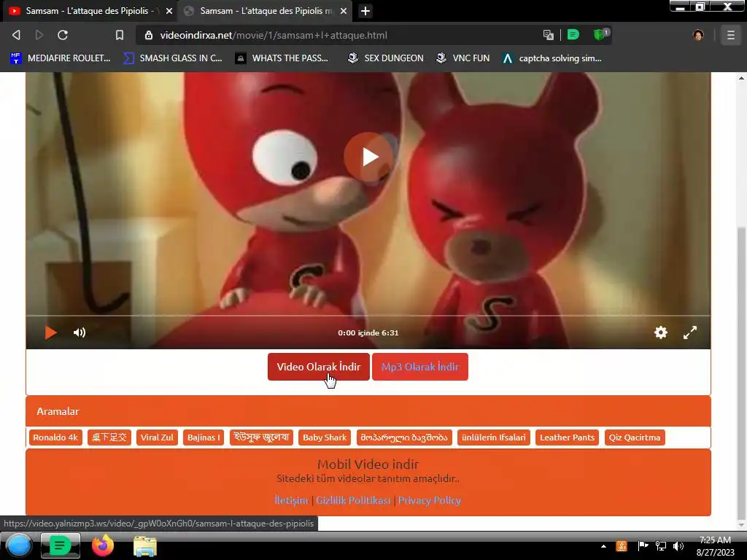747x560 pixels.
Task: Click the video progress bar
Action: (368, 315)
